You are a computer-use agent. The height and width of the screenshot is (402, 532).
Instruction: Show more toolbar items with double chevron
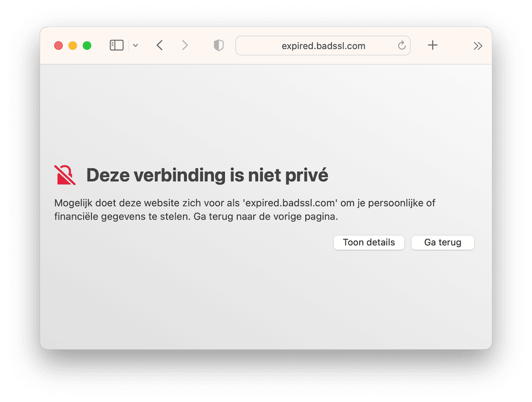478,46
